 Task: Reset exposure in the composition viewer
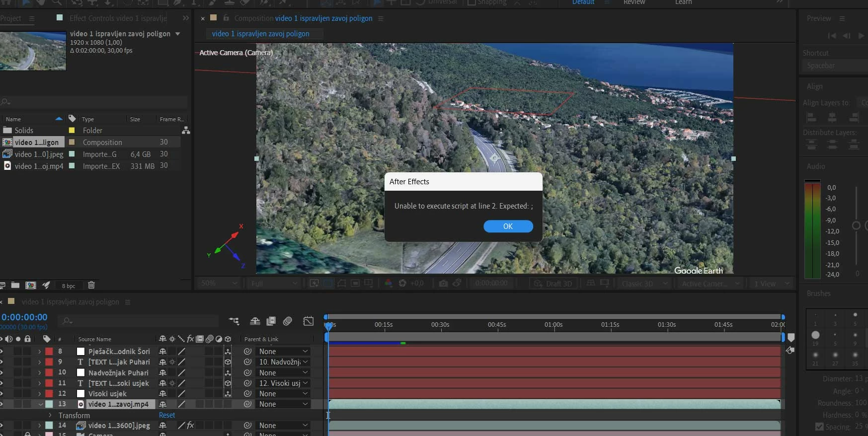pos(402,283)
